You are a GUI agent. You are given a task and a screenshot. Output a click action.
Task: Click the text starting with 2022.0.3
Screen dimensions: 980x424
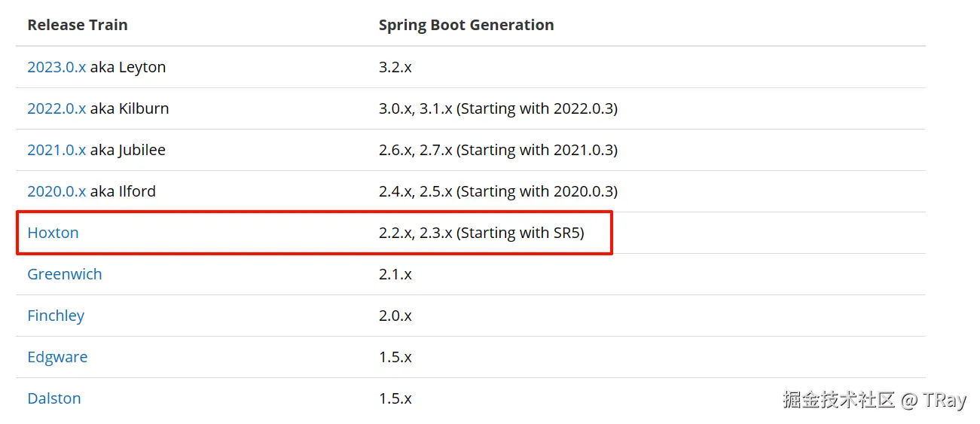(538, 108)
